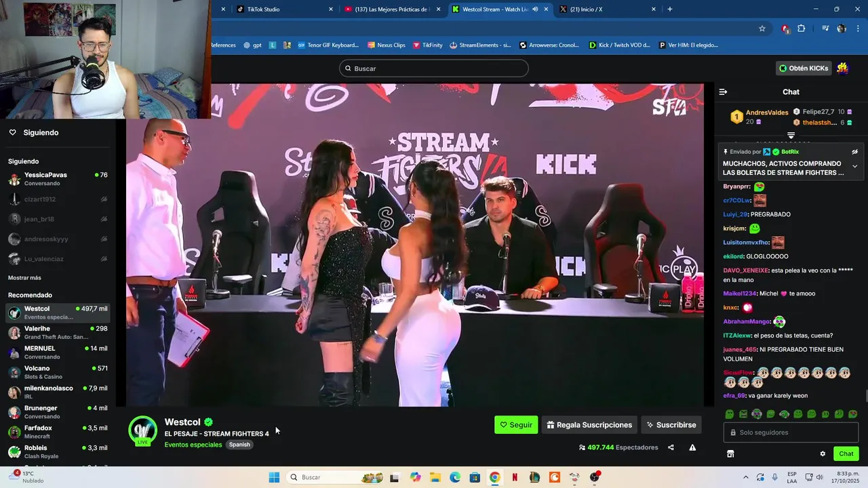The height and width of the screenshot is (488, 868).
Task: Open YessicaPavas channel in sidebar
Action: pyautogui.click(x=58, y=179)
